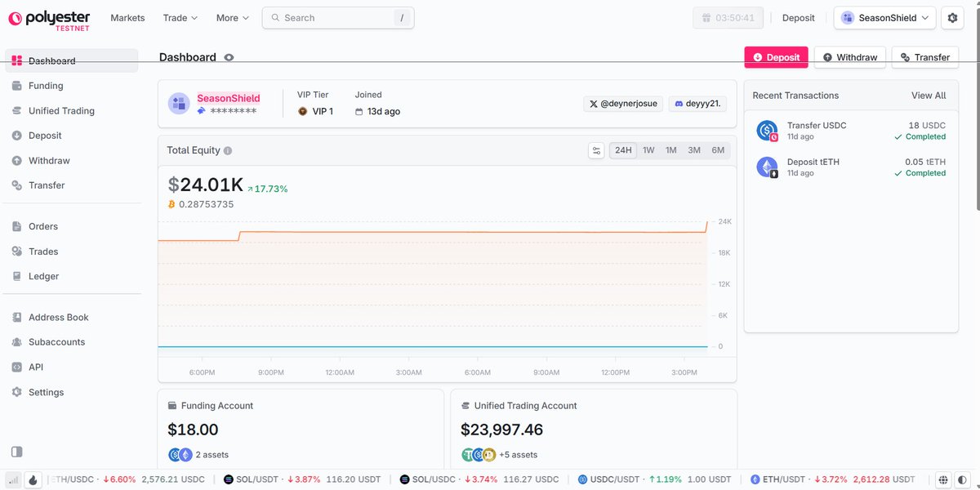Click the Withdraw button beside the pink Deposit

coord(850,57)
